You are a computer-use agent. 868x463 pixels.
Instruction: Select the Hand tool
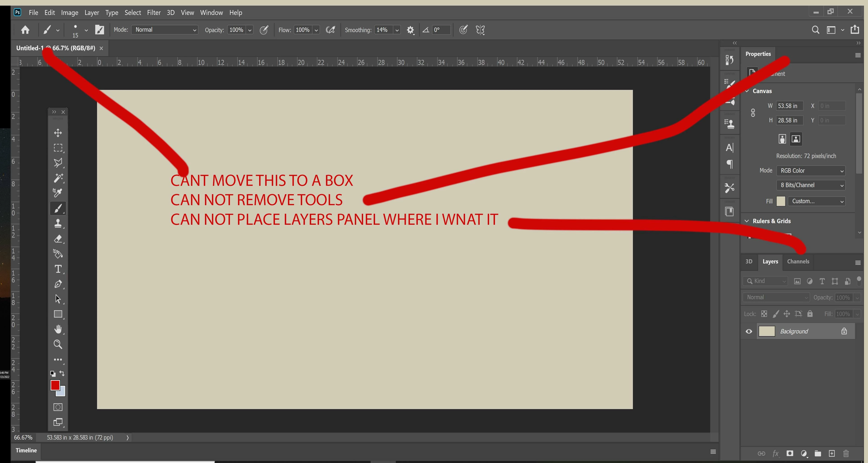[x=58, y=329]
